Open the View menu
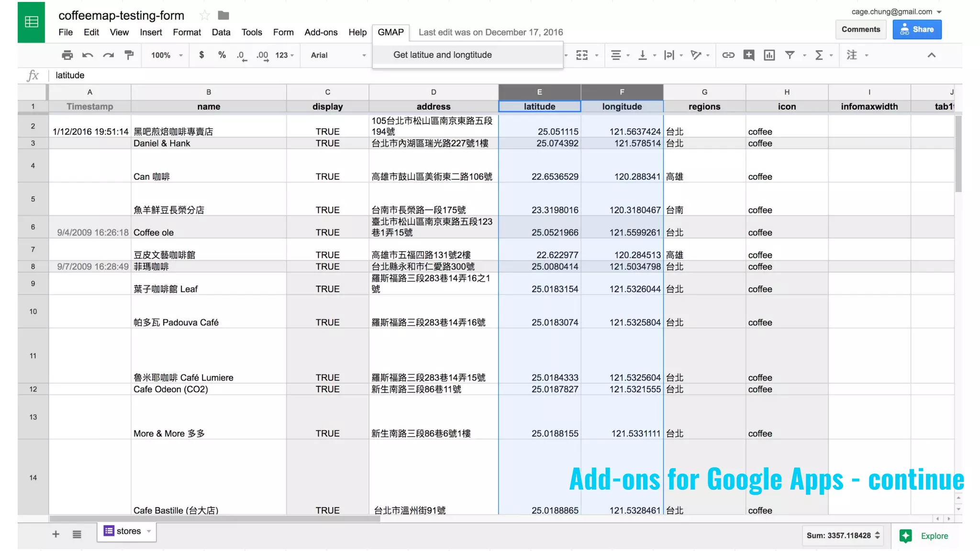The image size is (980, 551). click(119, 32)
